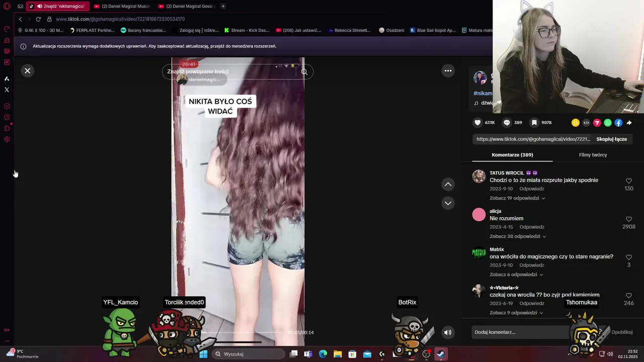
Task: Expand Zobacz 38 odpowiedzi replies
Action: (518, 236)
